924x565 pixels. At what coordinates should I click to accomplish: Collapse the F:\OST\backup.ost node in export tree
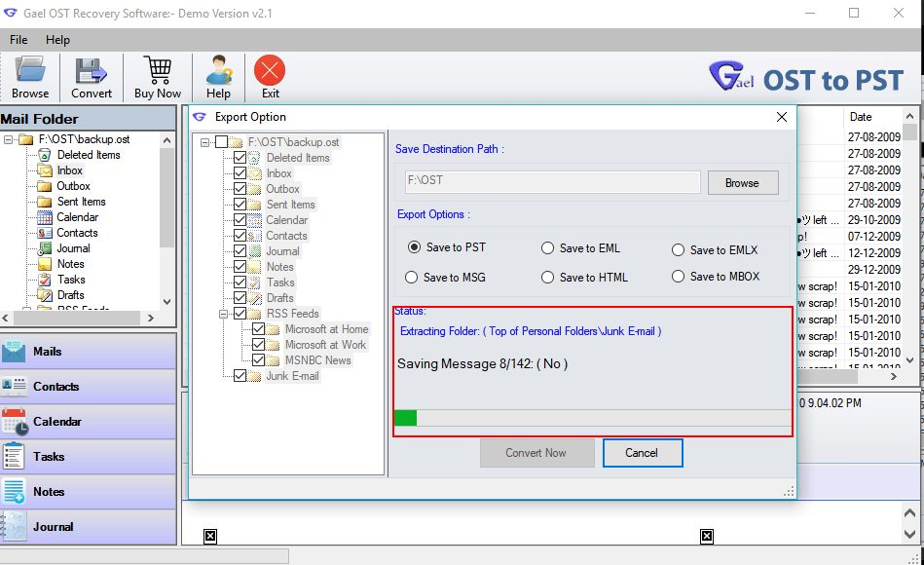click(204, 143)
